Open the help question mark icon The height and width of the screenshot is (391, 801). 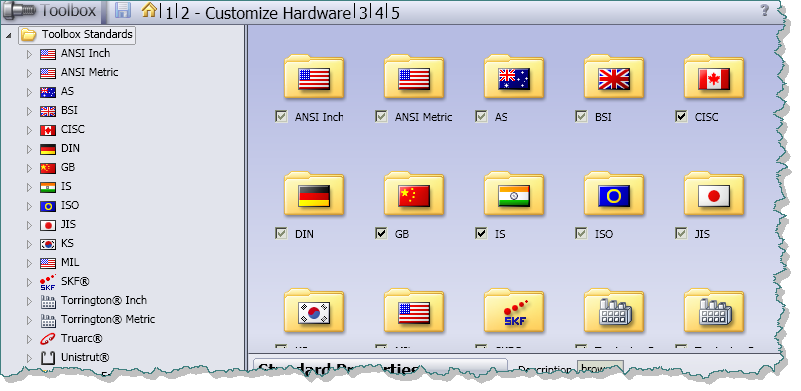[x=764, y=10]
